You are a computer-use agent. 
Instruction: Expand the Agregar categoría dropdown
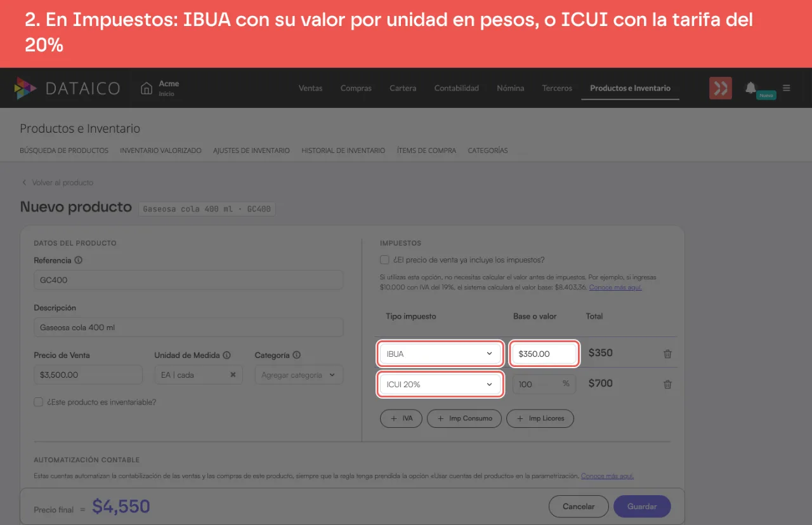[x=299, y=375]
